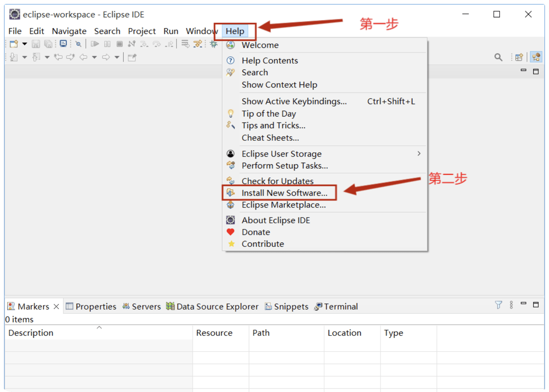Viewport: 549px width, 392px height.
Task: Click the Terminate debug icon
Action: 120,44
